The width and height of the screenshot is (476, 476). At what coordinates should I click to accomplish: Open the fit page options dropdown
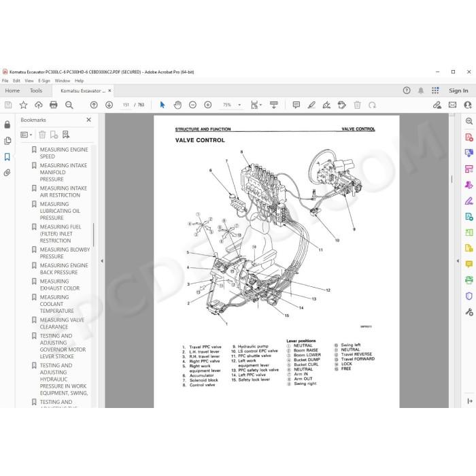[x=256, y=105]
